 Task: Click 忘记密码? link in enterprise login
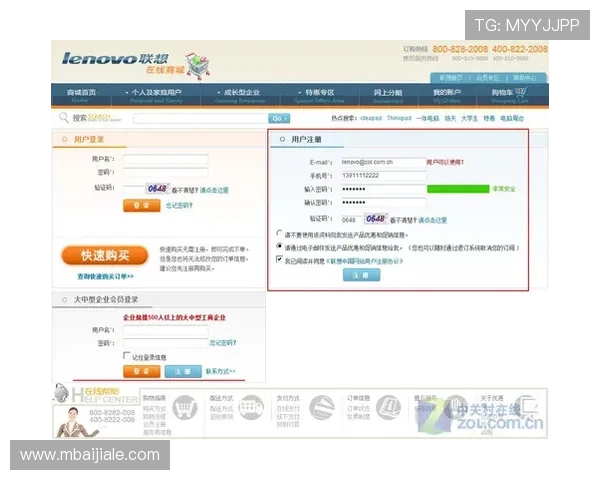223,343
